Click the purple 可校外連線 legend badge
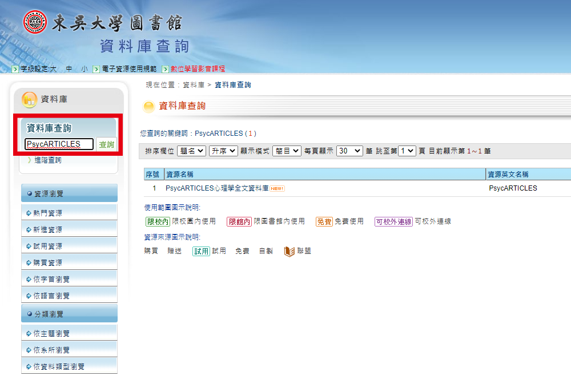Image resolution: width=571 pixels, height=392 pixels. point(393,221)
